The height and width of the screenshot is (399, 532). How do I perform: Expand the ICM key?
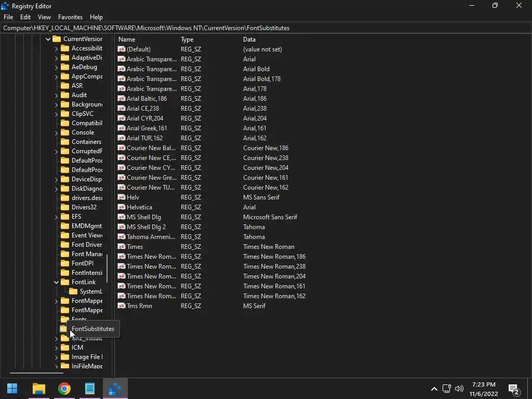[56, 348]
